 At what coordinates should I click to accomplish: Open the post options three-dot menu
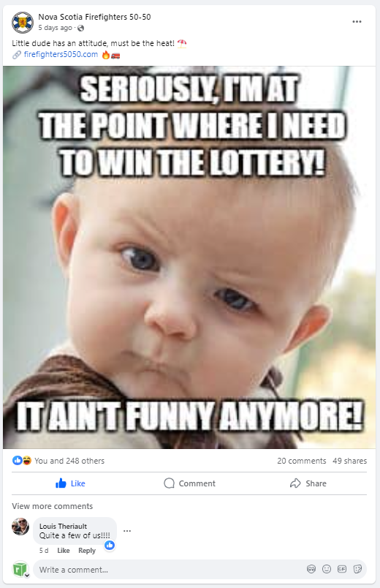357,22
